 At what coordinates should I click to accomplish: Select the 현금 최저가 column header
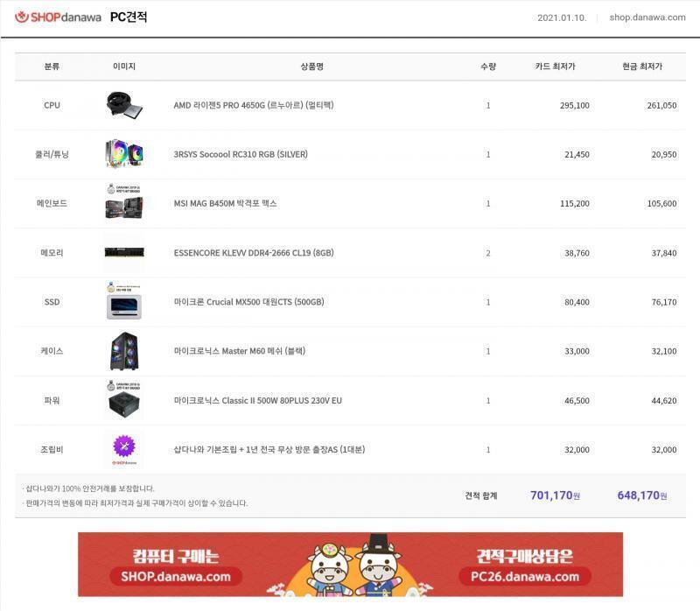tap(642, 67)
